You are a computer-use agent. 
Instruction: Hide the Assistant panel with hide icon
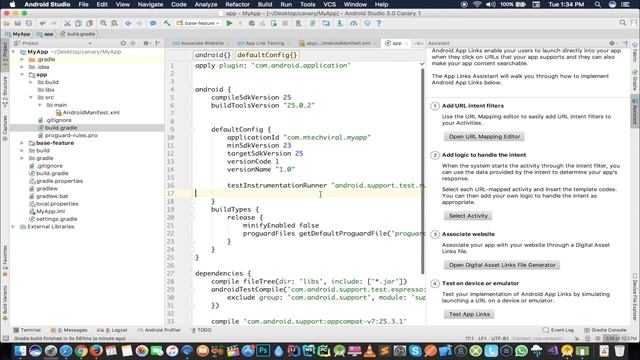pos(625,43)
